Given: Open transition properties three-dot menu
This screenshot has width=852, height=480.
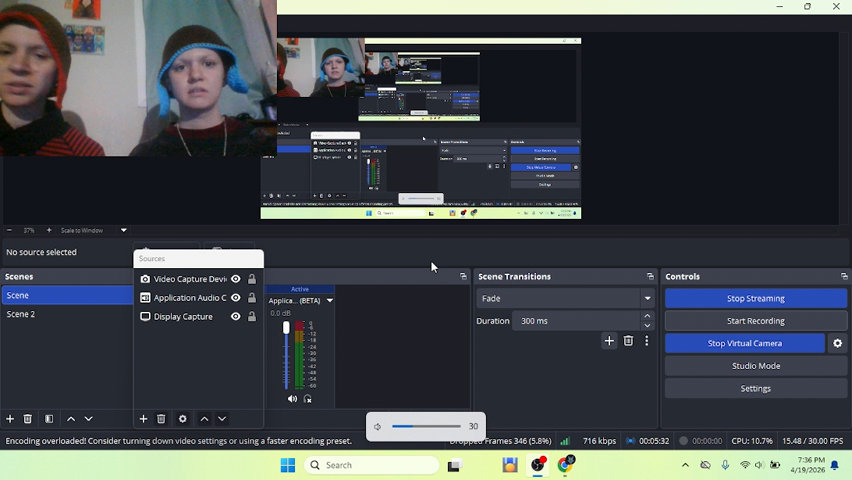Looking at the screenshot, I should click(x=647, y=341).
